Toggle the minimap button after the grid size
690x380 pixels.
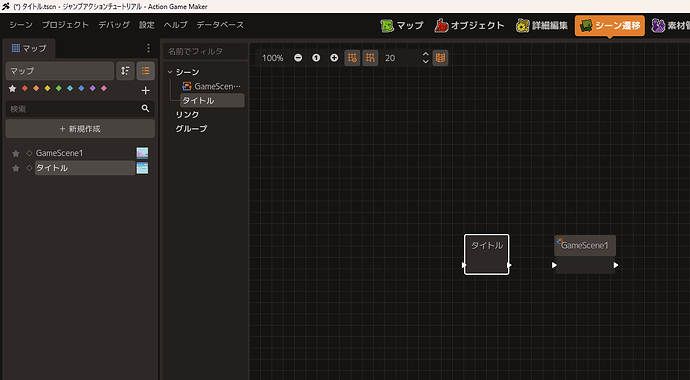point(440,58)
